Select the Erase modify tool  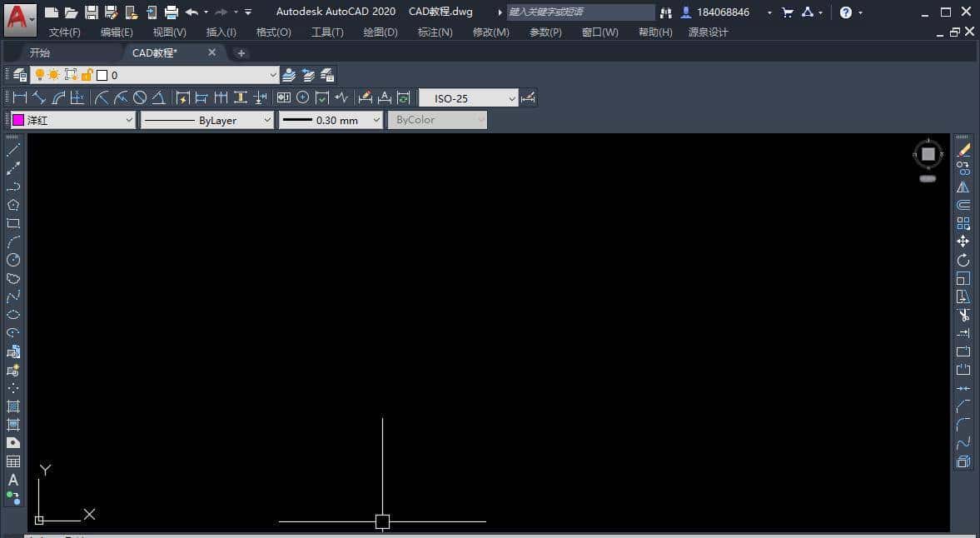[x=963, y=151]
